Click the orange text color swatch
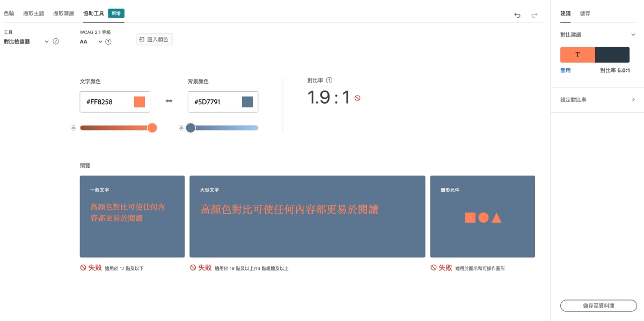This screenshot has height=321, width=644. pyautogui.click(x=140, y=101)
